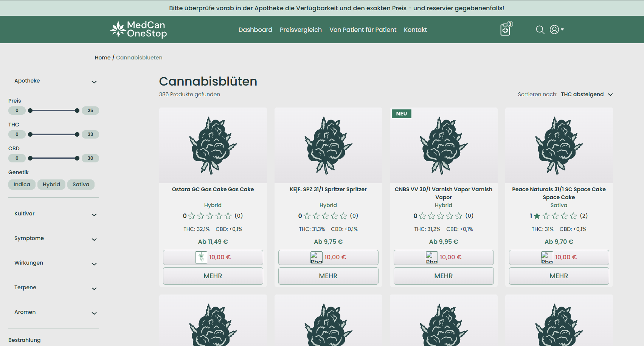Rate KEjF. SPZ Spritzer five stars
The width and height of the screenshot is (644, 346).
pos(343,216)
